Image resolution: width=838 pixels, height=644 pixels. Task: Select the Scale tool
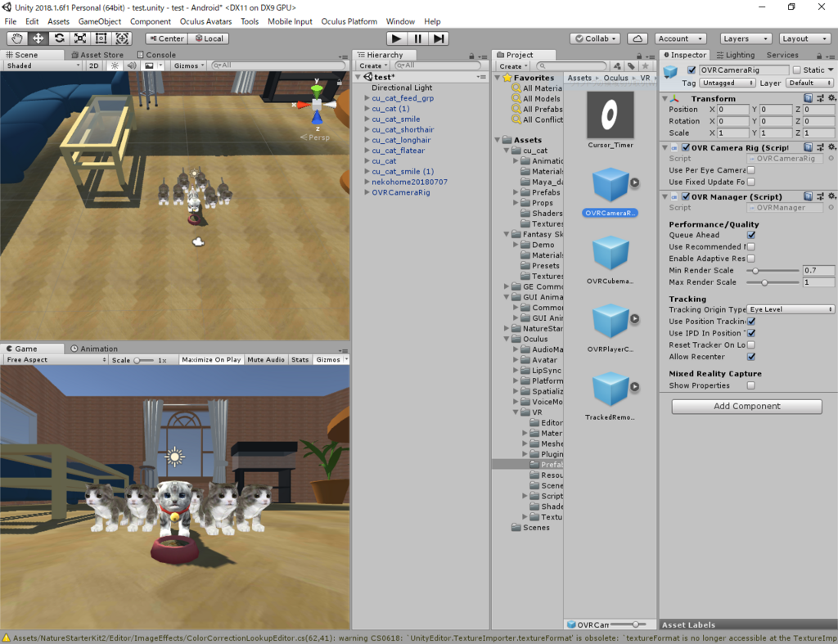coord(79,38)
